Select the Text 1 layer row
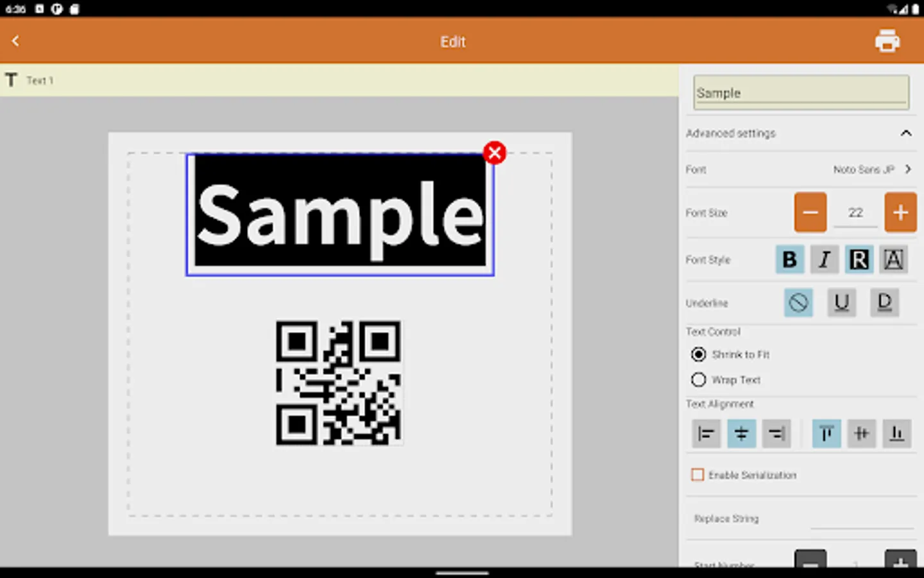Viewport: 924px width, 578px height. coord(339,80)
